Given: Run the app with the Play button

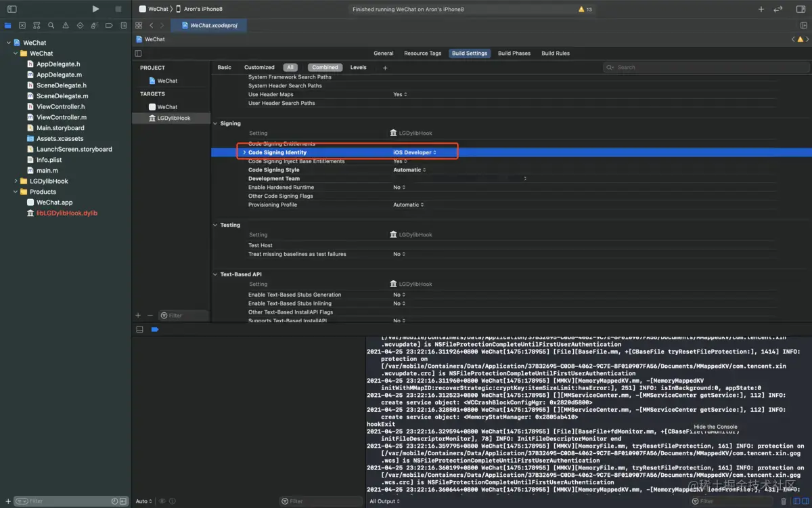Looking at the screenshot, I should point(95,9).
